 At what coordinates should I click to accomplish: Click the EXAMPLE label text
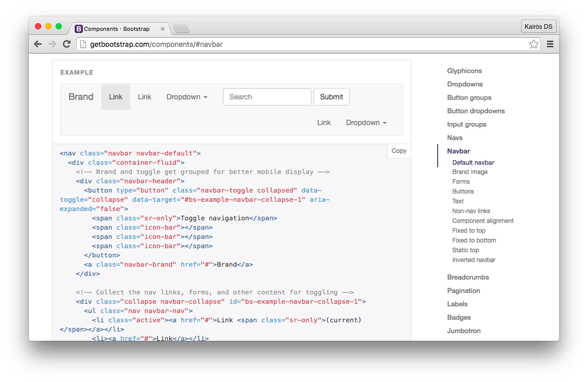coord(77,73)
